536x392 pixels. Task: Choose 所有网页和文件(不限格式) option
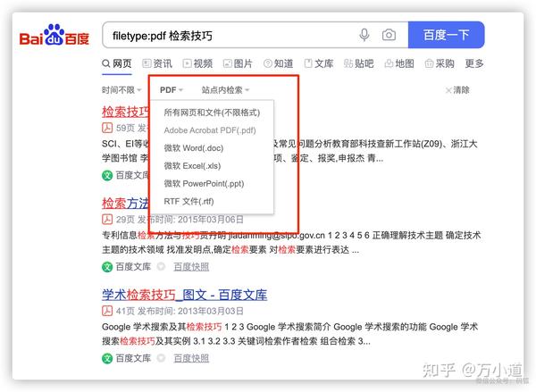pos(212,113)
